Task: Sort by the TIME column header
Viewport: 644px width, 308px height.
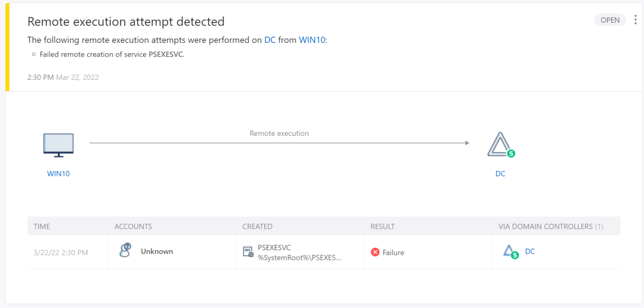Action: (x=42, y=226)
